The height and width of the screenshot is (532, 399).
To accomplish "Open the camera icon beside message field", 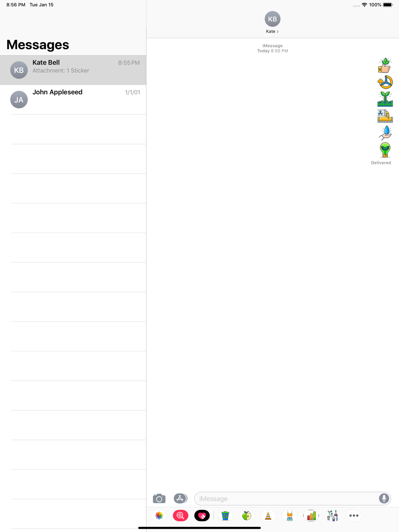I will point(159,499).
